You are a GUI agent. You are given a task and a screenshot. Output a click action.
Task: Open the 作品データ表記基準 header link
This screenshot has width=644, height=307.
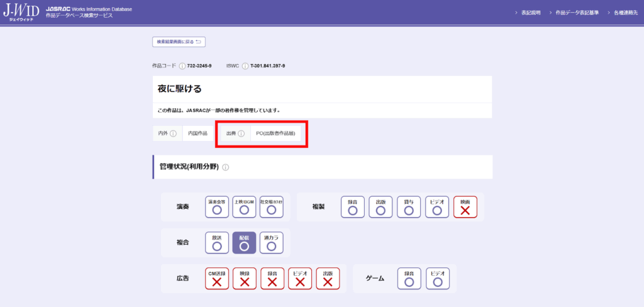tap(577, 13)
